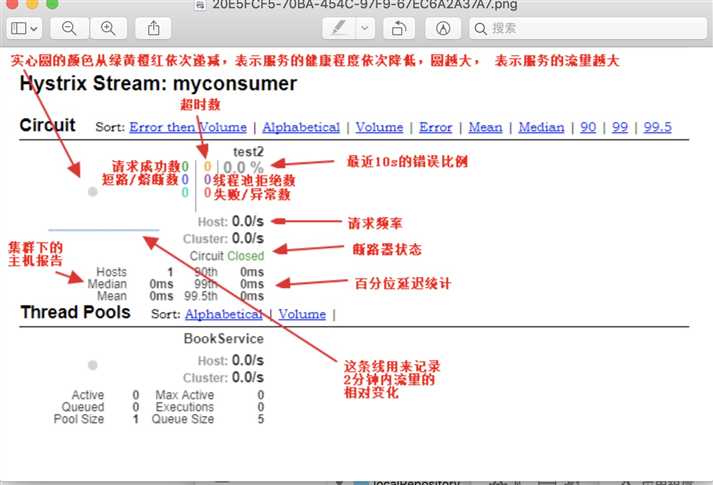Open the Share button in toolbar
This screenshot has height=485, width=713.
(x=153, y=29)
